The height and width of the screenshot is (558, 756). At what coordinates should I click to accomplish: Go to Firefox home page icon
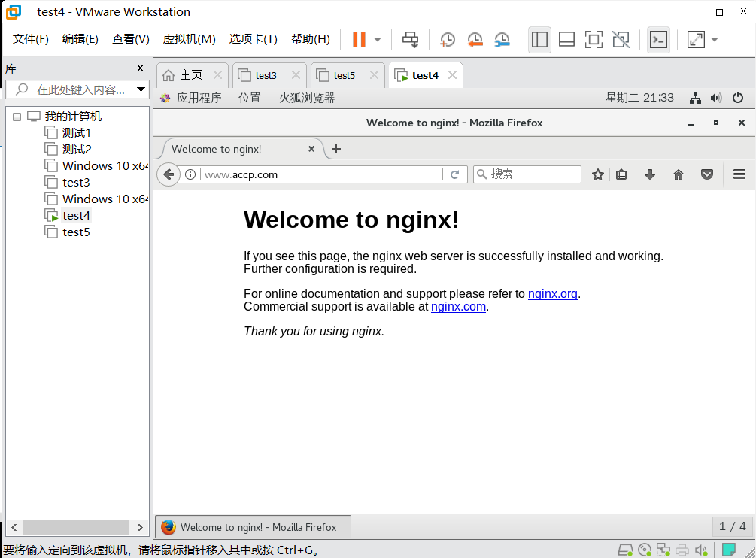click(x=679, y=174)
